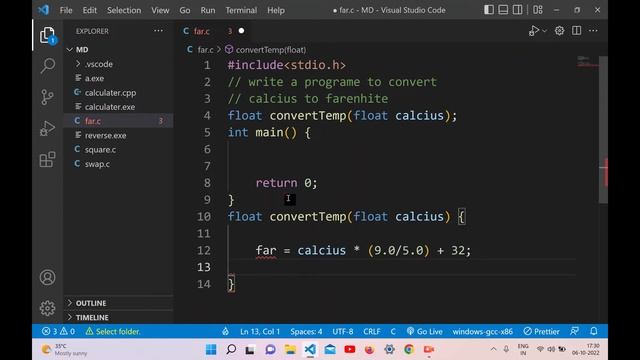Click the Select folder status item

[113, 331]
